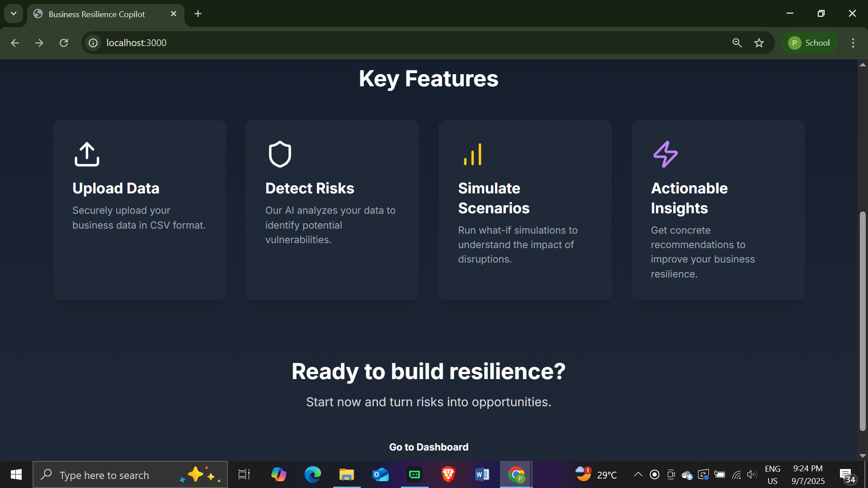
Task: Open Microsoft Edge from the taskbar
Action: [312, 474]
